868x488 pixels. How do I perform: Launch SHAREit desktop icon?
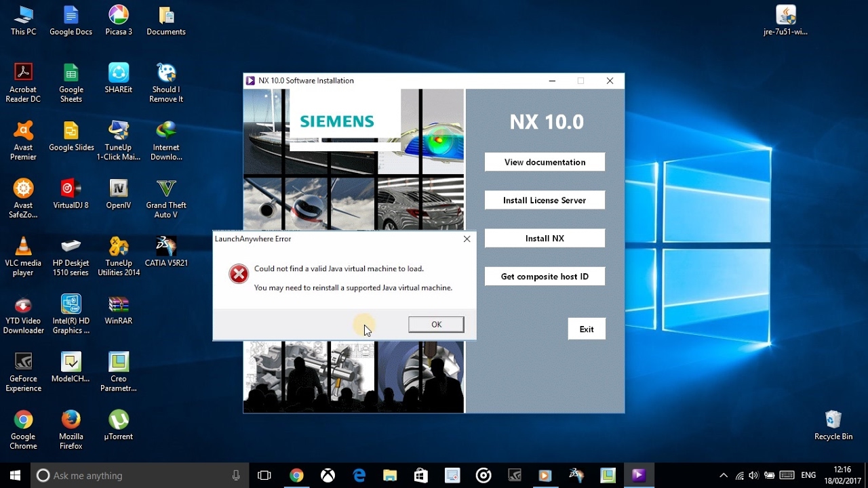(119, 79)
